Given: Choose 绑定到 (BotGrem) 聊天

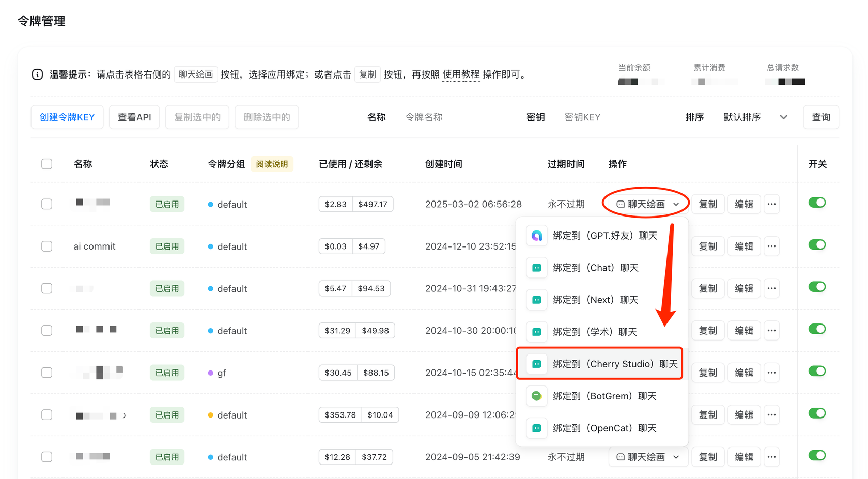Looking at the screenshot, I should pyautogui.click(x=602, y=396).
